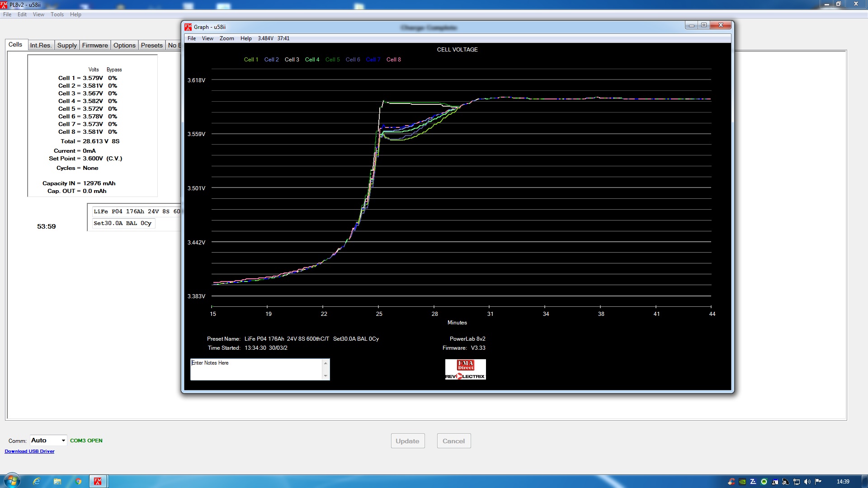Click the volume speaker tray icon

(807, 482)
